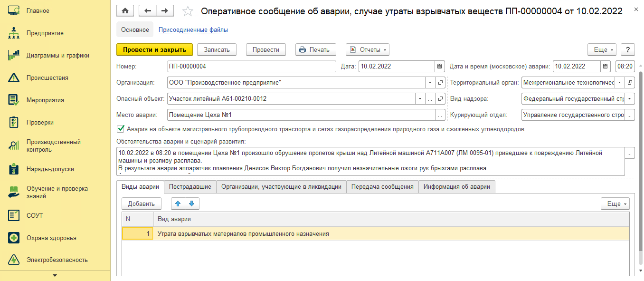The image size is (644, 281).
Task: Move the row down with blue arrow
Action: point(192,203)
